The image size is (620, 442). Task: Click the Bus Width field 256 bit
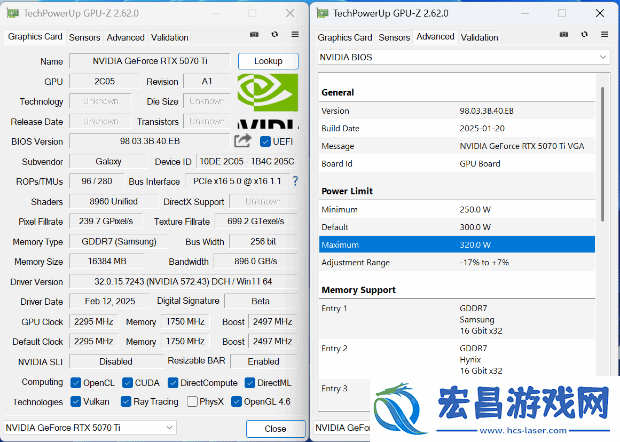(263, 242)
